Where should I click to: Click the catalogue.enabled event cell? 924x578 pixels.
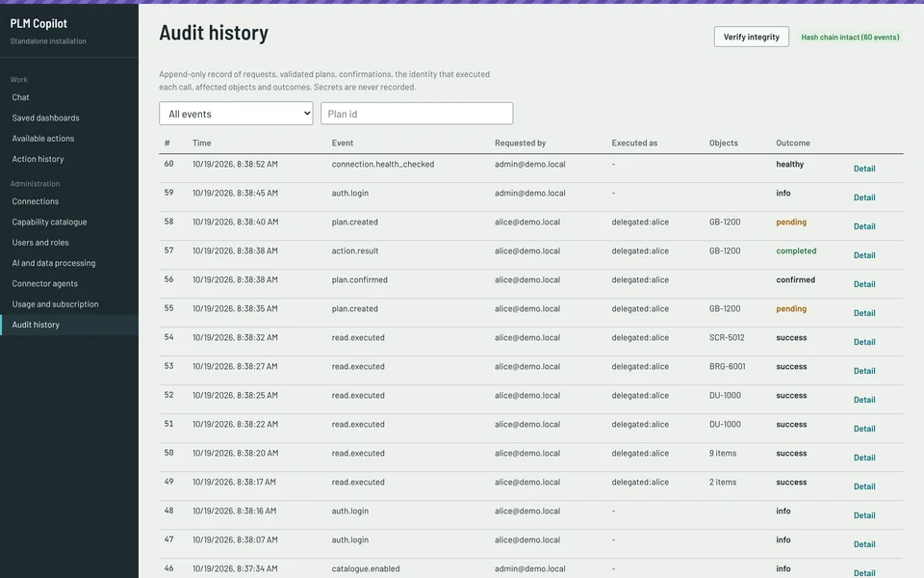point(366,568)
